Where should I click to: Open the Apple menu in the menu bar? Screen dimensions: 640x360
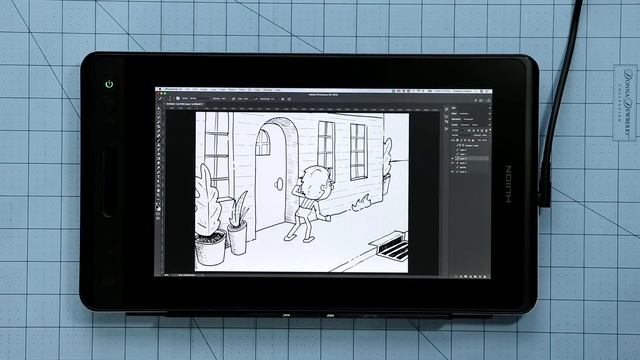coord(160,89)
